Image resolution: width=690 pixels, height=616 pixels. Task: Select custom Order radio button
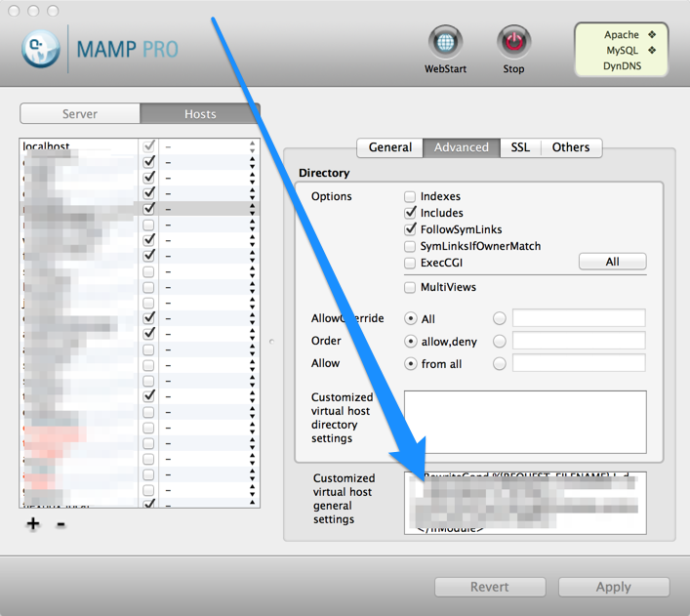(500, 342)
